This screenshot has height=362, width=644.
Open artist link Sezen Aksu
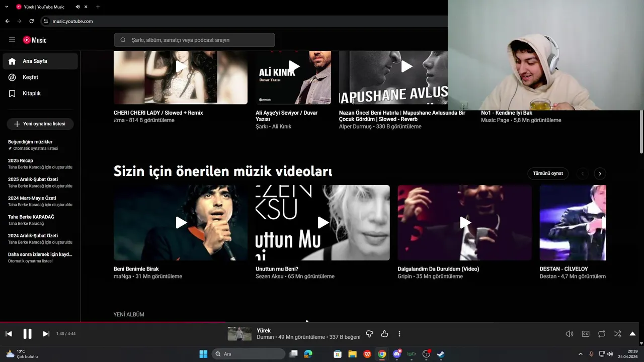(x=270, y=277)
